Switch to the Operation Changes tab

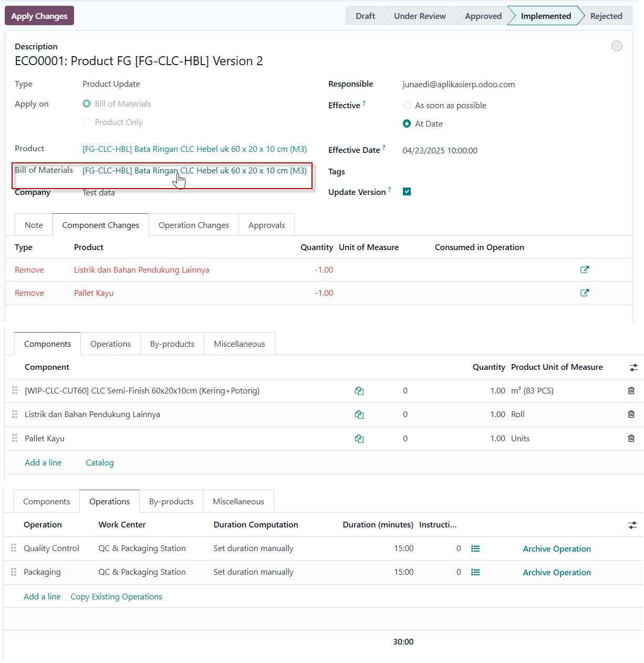point(194,225)
